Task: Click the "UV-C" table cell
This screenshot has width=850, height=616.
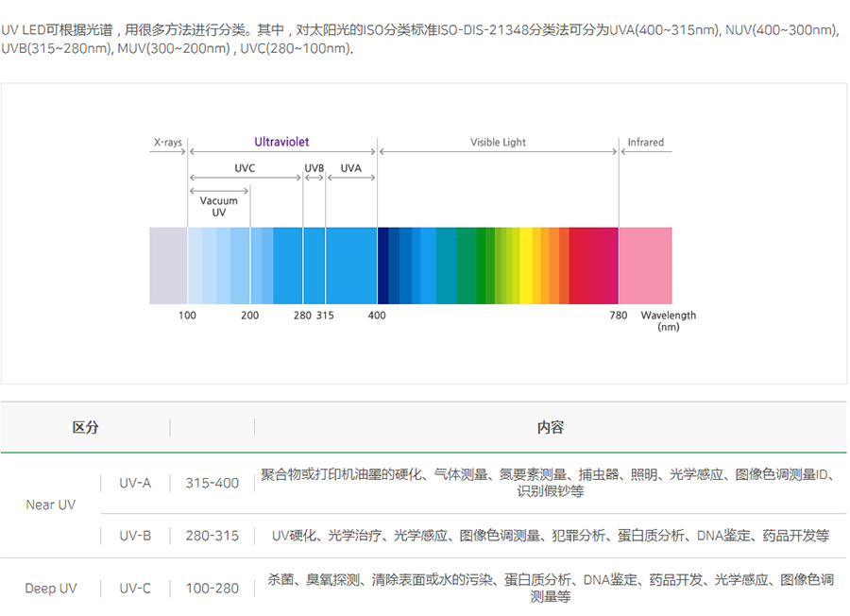Action: [x=135, y=589]
